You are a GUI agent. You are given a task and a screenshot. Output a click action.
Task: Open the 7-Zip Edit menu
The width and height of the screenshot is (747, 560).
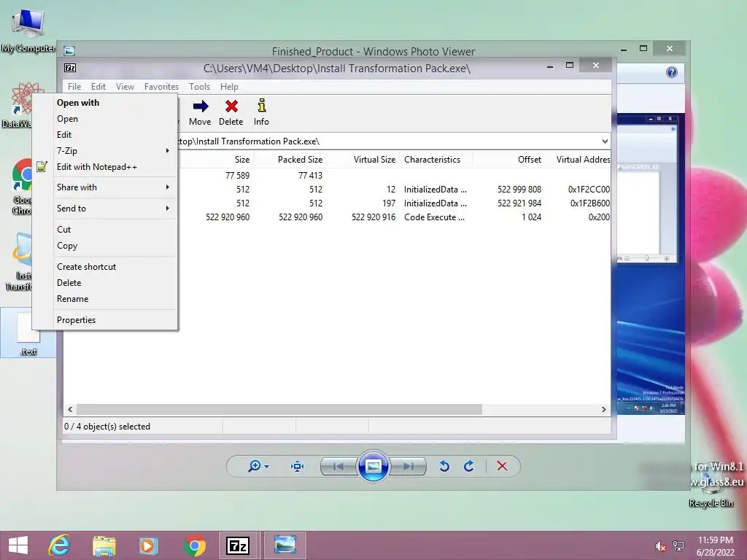(x=98, y=87)
